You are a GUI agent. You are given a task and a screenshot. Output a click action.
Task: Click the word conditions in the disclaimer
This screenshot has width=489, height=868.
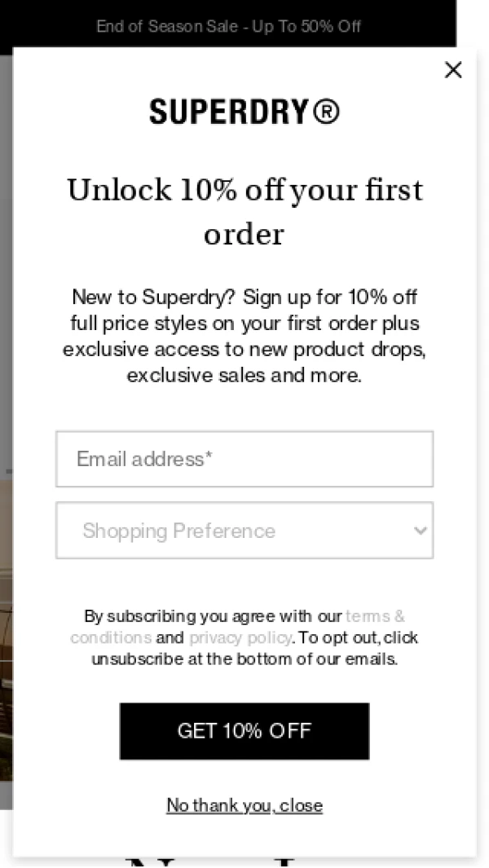pos(111,637)
